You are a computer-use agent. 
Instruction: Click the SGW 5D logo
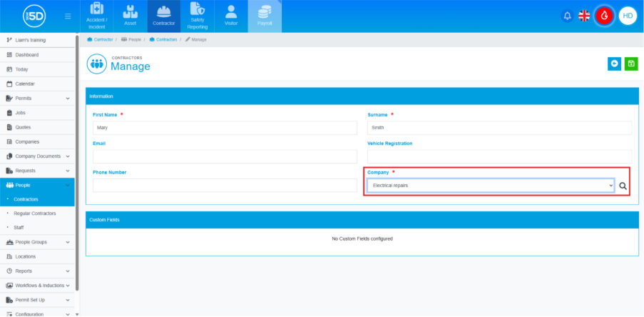point(34,16)
